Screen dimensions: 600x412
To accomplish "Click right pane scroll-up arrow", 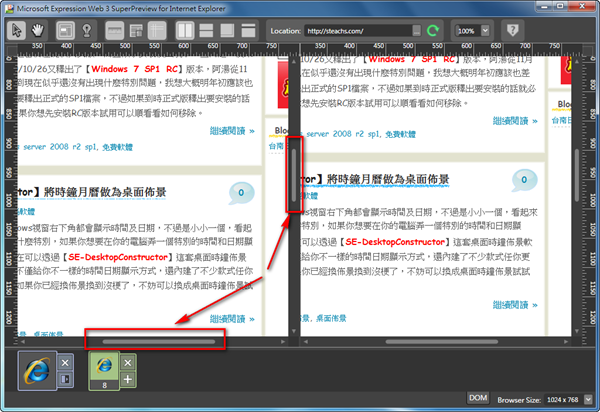I will click(577, 61).
